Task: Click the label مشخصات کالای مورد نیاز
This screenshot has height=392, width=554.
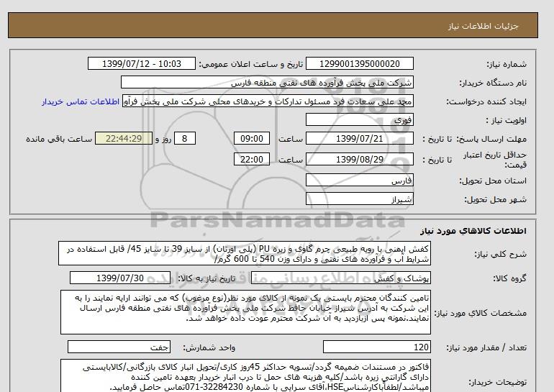Action: coord(481,313)
